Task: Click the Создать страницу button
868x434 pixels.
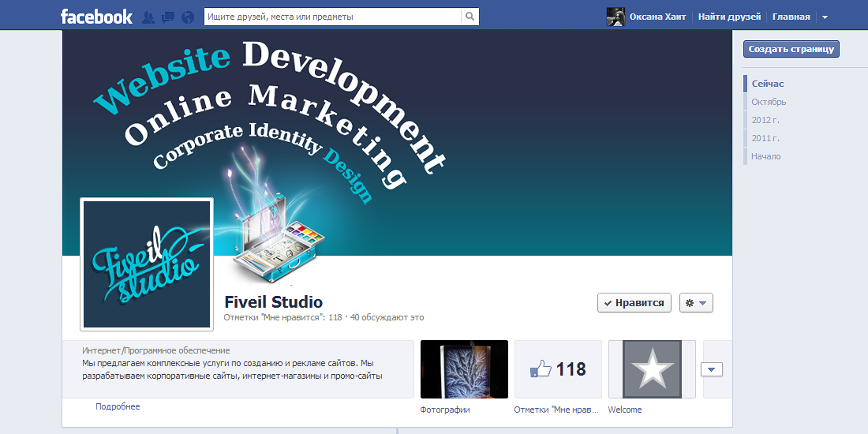Action: [x=791, y=49]
